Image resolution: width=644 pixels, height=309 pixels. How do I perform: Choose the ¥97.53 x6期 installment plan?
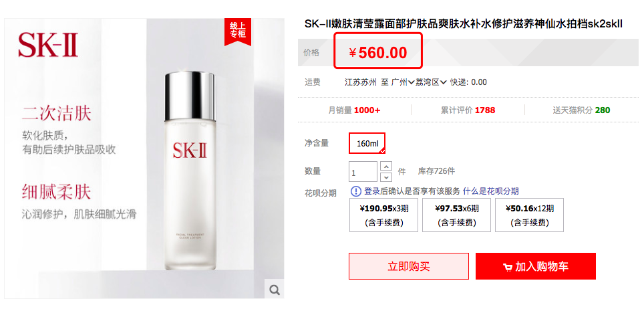tap(457, 215)
